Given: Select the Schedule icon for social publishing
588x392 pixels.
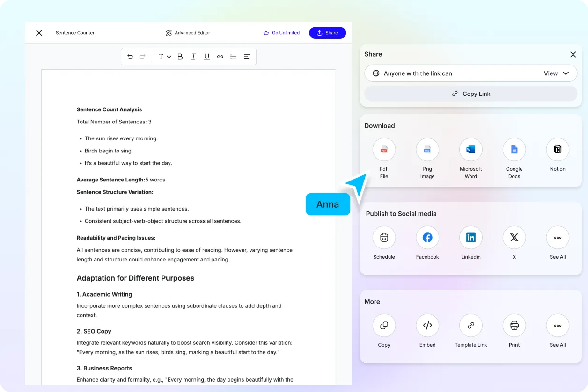Looking at the screenshot, I should [x=384, y=237].
